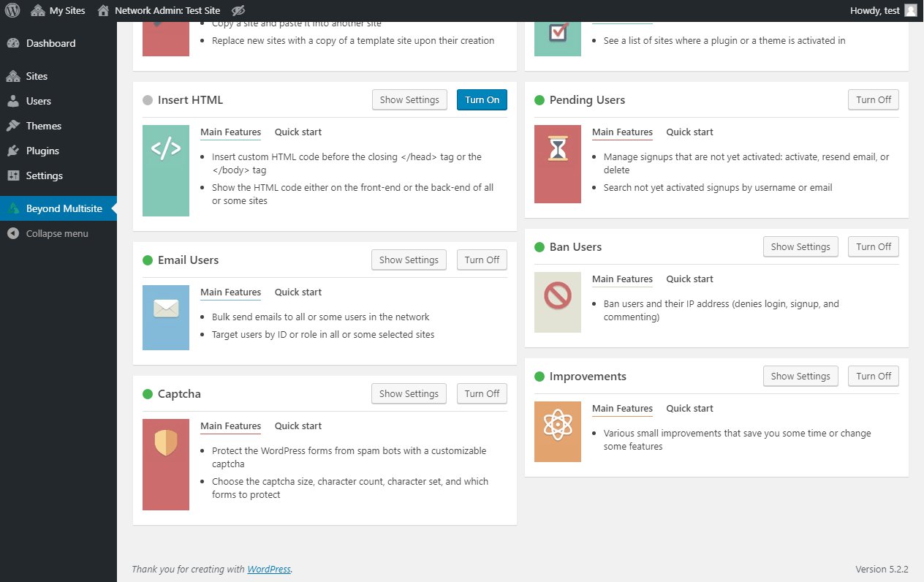Screen dimensions: 924x582
Task: Open the WordPress logo menu in admin bar
Action: click(x=12, y=10)
